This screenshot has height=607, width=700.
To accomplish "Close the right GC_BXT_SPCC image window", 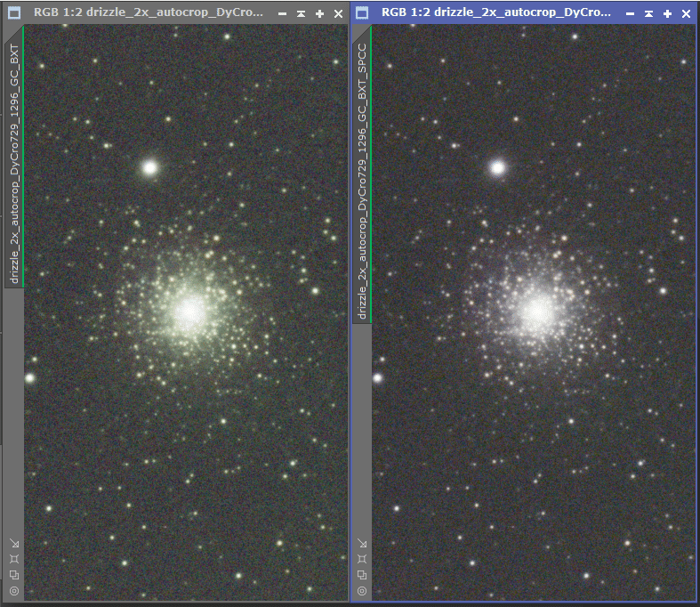I will click(x=686, y=14).
